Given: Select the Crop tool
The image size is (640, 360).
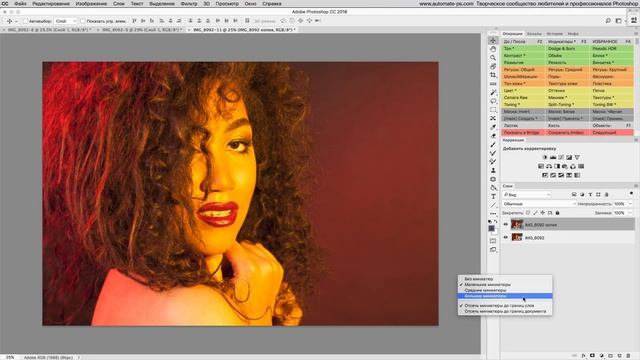Looking at the screenshot, I should (493, 75).
